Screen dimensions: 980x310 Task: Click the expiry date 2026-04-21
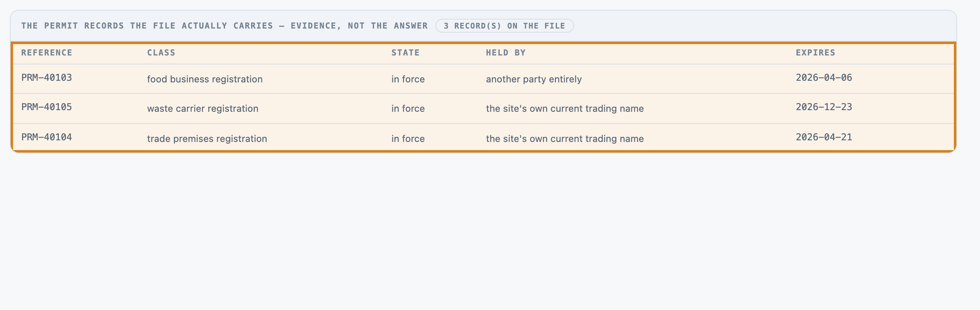[824, 137]
